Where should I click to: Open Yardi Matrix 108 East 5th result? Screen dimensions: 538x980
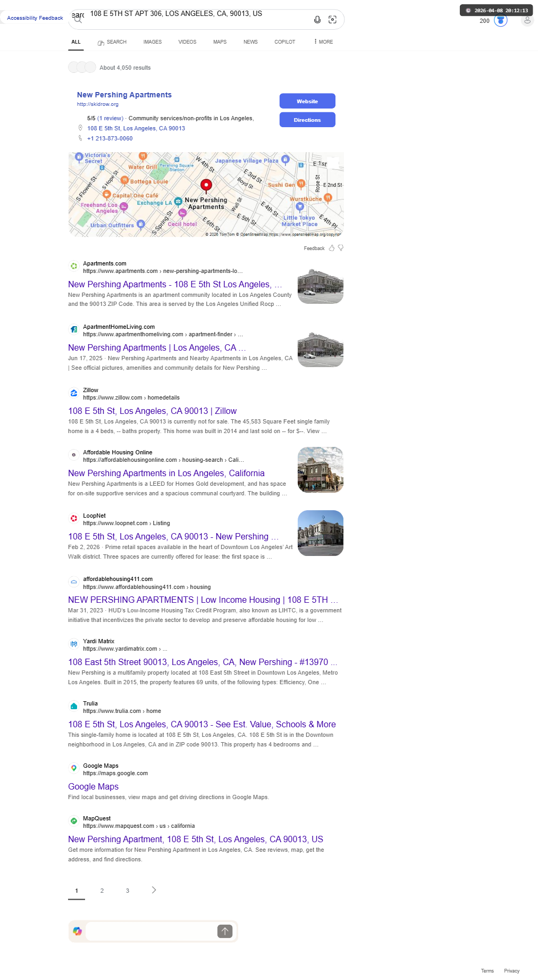tap(203, 662)
